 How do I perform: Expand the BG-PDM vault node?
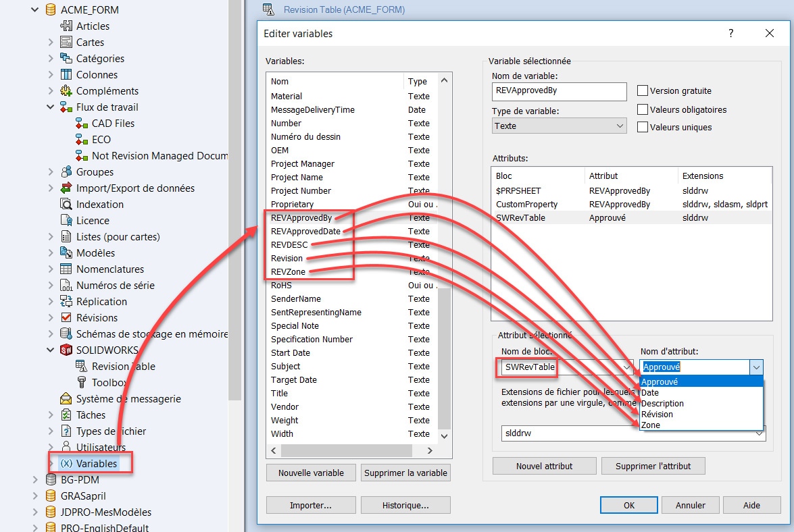coord(34,479)
